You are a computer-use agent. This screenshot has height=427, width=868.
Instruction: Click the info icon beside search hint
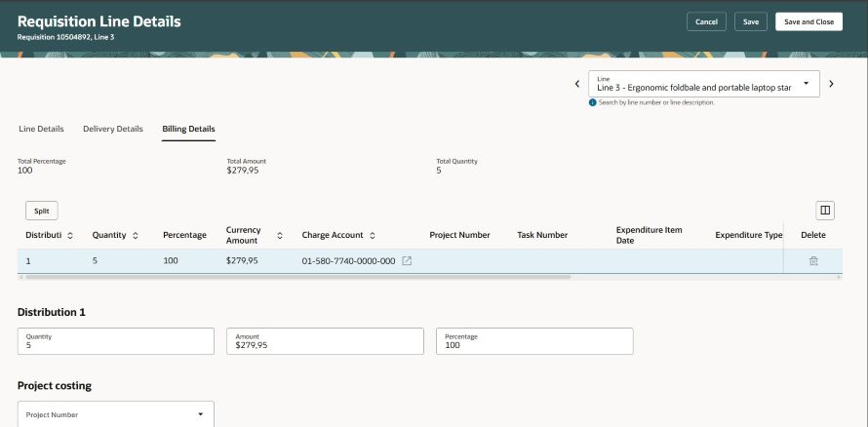pos(592,103)
